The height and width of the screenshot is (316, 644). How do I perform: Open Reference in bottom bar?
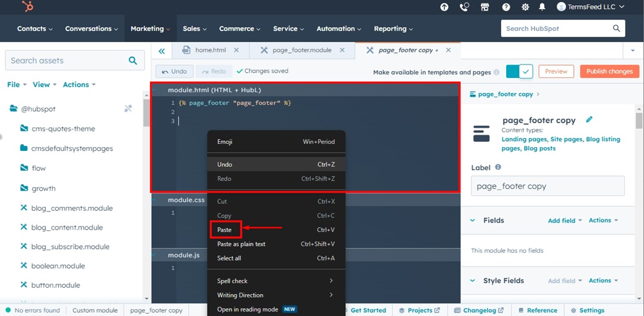click(x=537, y=310)
